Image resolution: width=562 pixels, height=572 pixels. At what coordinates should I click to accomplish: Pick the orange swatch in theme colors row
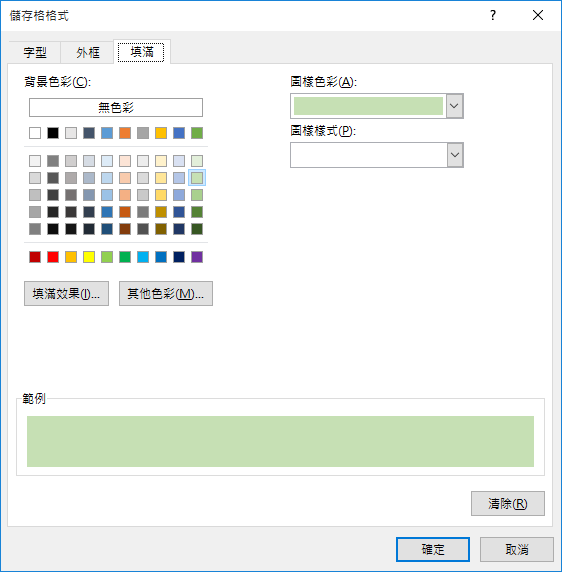coord(125,133)
